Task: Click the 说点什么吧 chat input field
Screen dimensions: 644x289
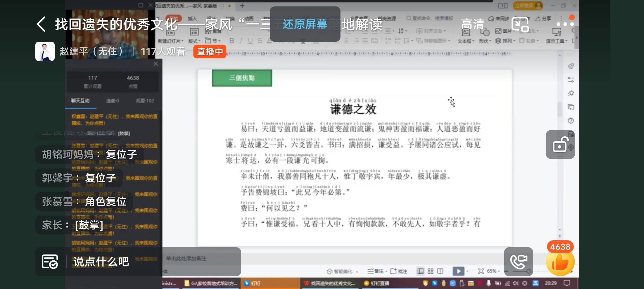Action: 101,262
